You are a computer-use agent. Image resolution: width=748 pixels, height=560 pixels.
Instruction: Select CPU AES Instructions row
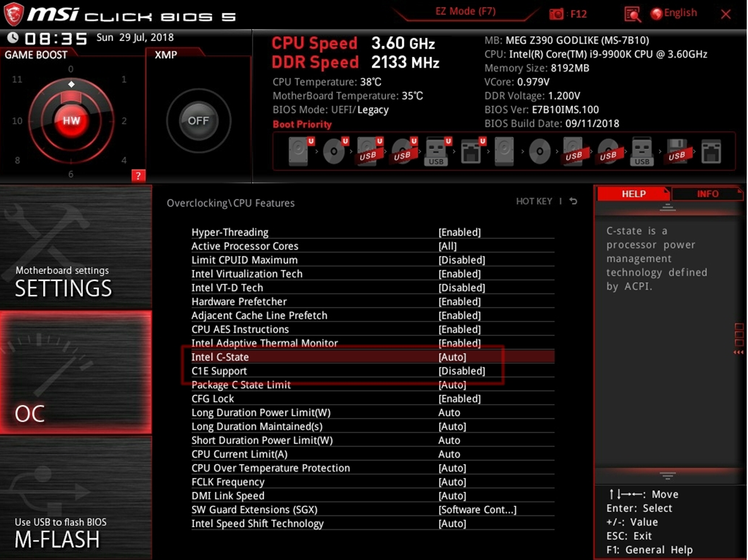click(x=373, y=329)
